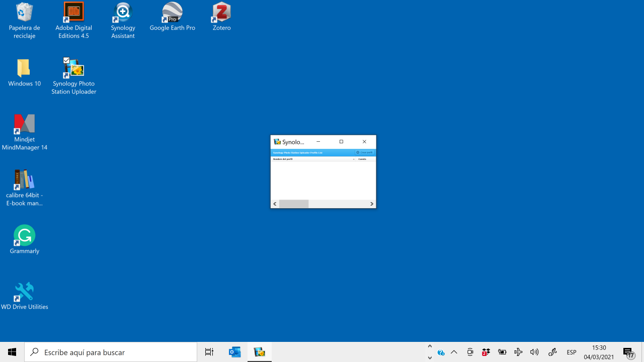Click the Cuenta column header
The width and height of the screenshot is (644, 362).
[366, 159]
